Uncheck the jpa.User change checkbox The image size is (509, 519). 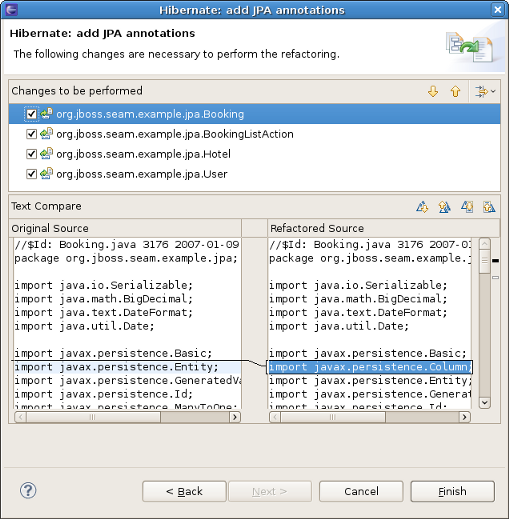pyautogui.click(x=31, y=174)
